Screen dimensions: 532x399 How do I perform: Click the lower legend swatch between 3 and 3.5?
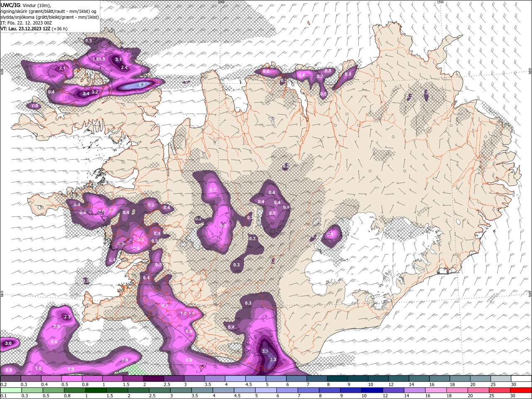[181, 390]
